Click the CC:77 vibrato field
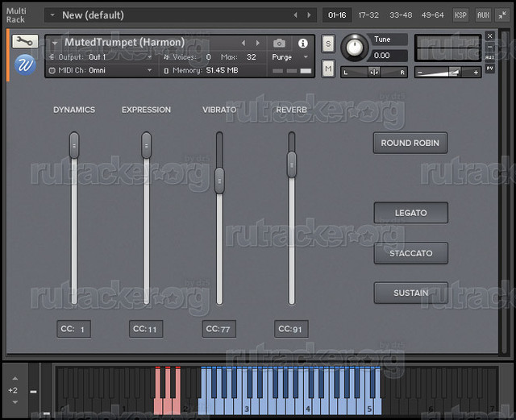The height and width of the screenshot is (420, 516). pos(218,329)
